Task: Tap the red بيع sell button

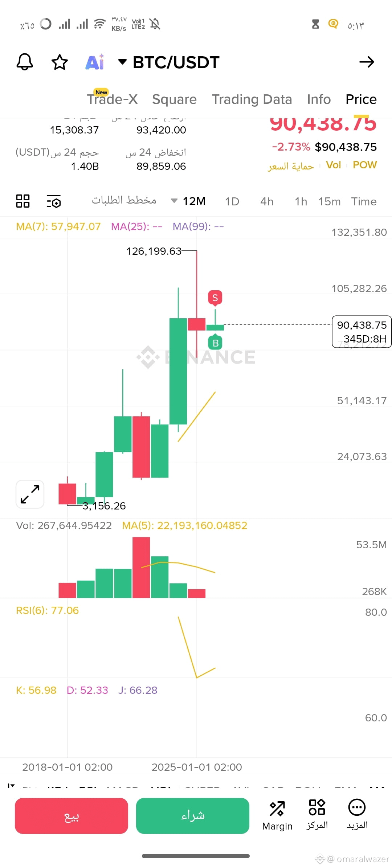Action: 72,816
